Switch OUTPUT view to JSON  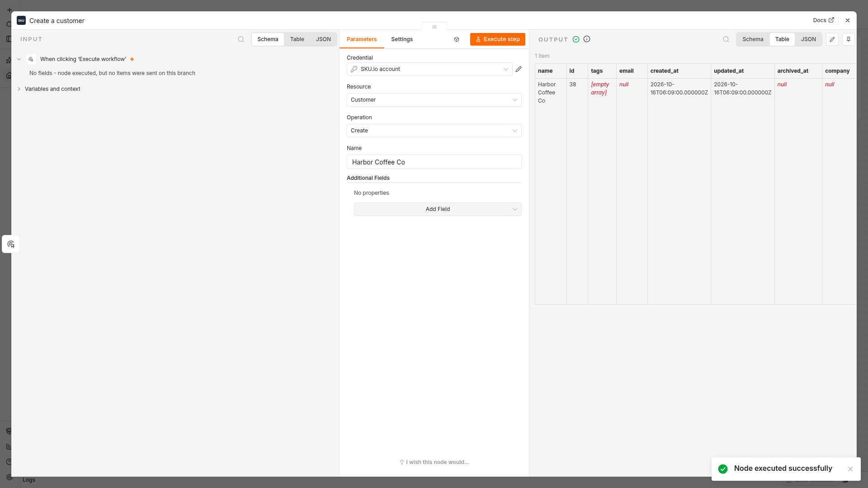808,39
